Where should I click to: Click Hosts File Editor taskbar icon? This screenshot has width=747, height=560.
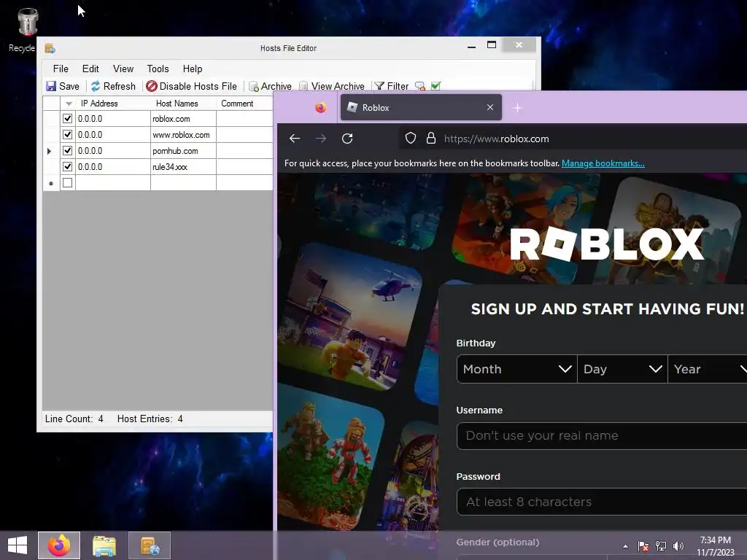(150, 545)
